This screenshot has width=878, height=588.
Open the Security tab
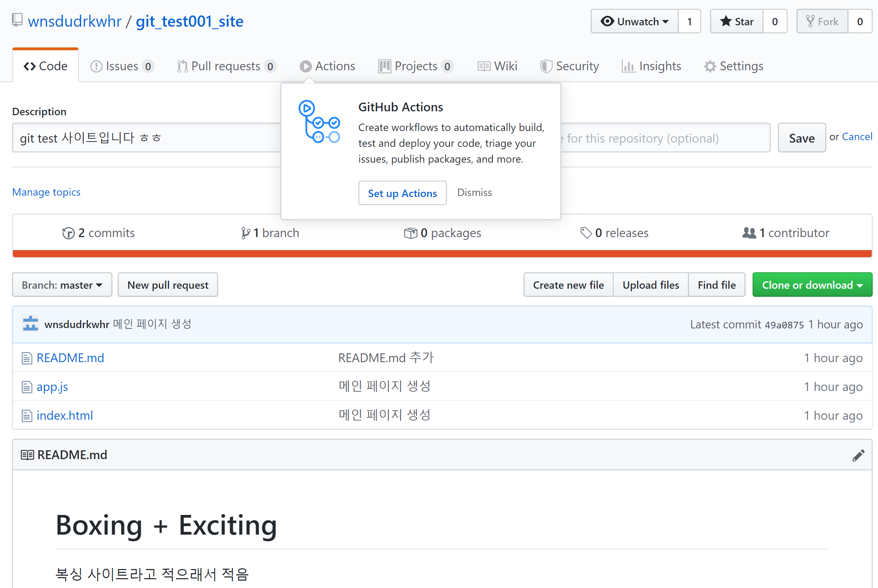[570, 66]
